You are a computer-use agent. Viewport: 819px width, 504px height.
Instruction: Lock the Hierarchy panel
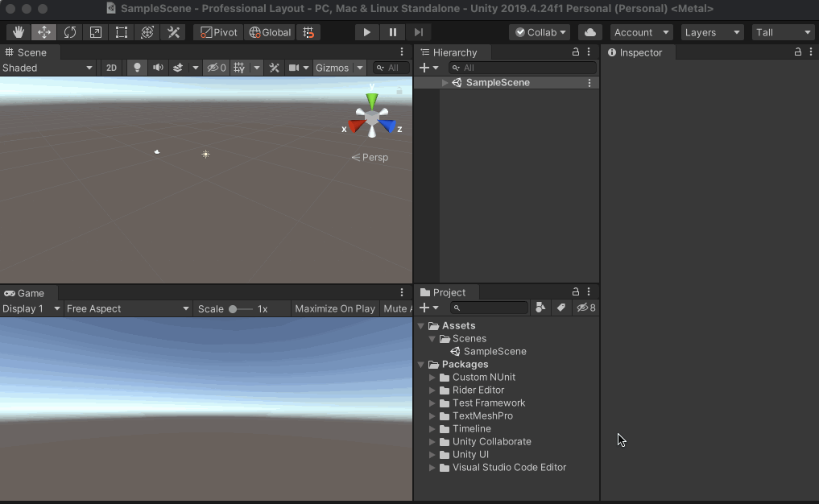pyautogui.click(x=575, y=52)
